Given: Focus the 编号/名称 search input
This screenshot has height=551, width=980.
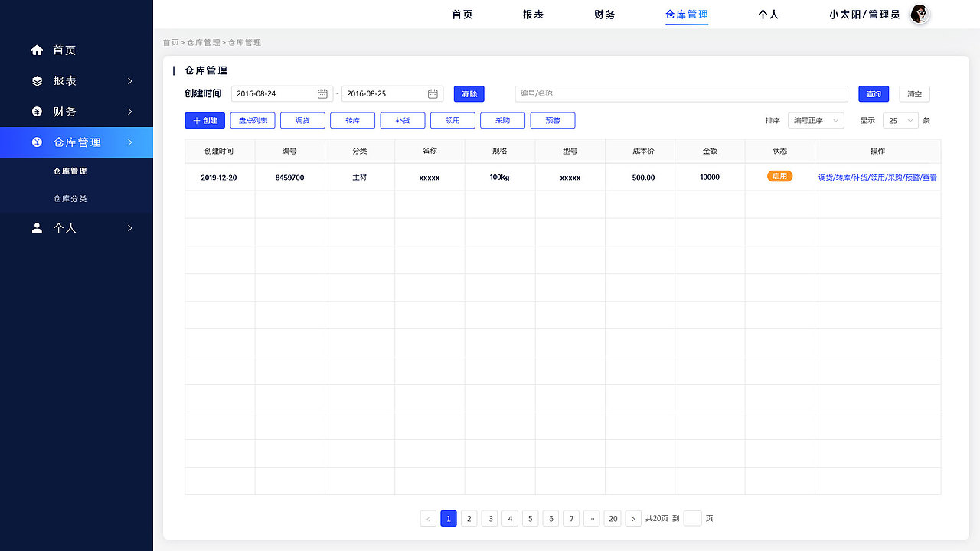Looking at the screenshot, I should click(x=681, y=93).
